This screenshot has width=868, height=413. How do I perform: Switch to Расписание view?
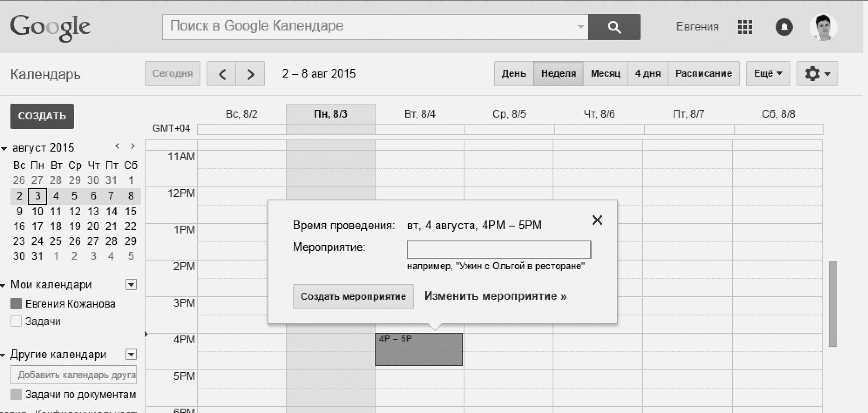click(704, 74)
